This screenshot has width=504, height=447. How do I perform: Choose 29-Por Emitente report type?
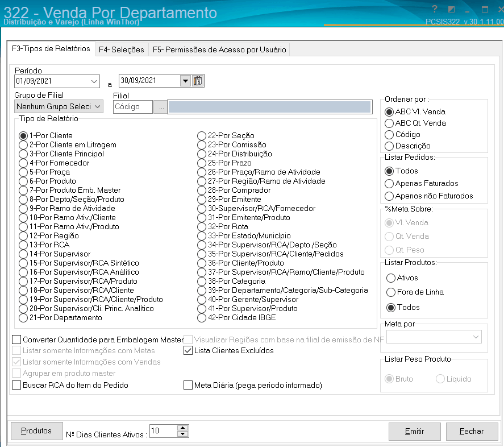pos(202,200)
